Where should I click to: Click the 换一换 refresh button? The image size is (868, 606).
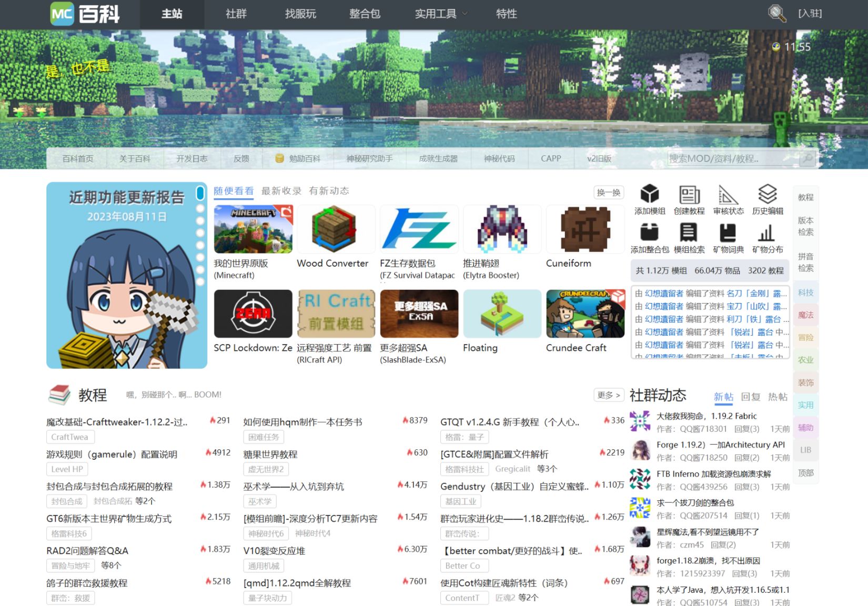(609, 193)
